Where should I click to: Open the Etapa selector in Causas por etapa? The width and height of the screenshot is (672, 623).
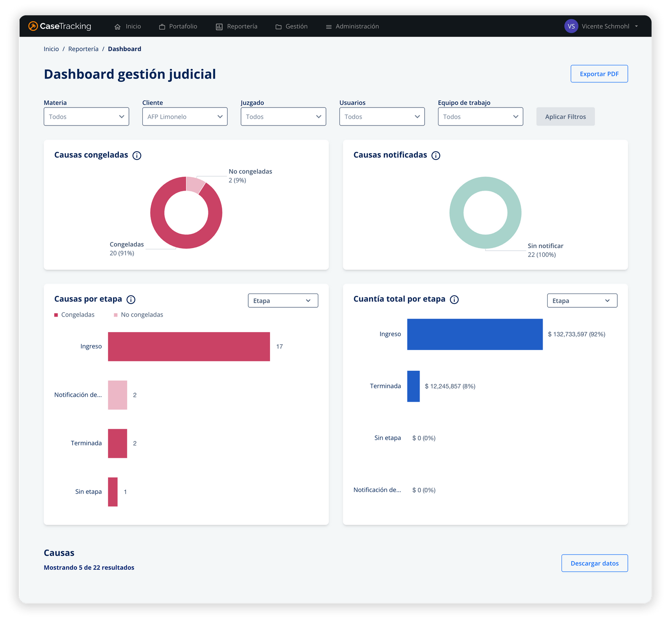coord(283,301)
